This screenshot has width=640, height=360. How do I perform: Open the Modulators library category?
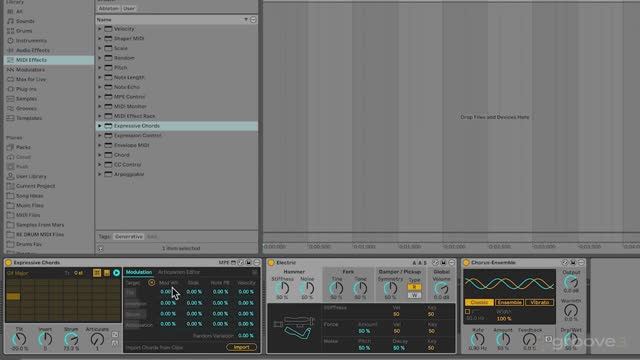[30, 70]
